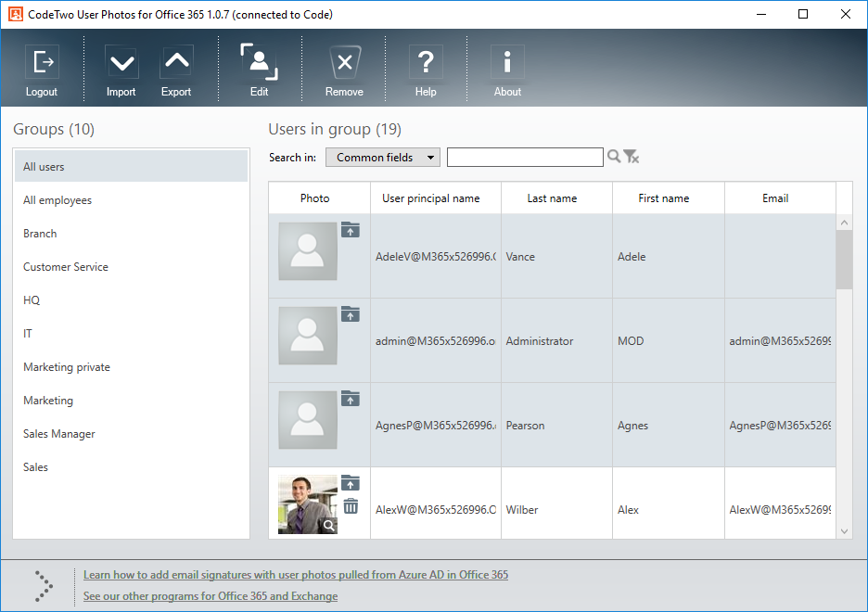Sort by Last name column header
The image size is (868, 612).
click(x=557, y=198)
